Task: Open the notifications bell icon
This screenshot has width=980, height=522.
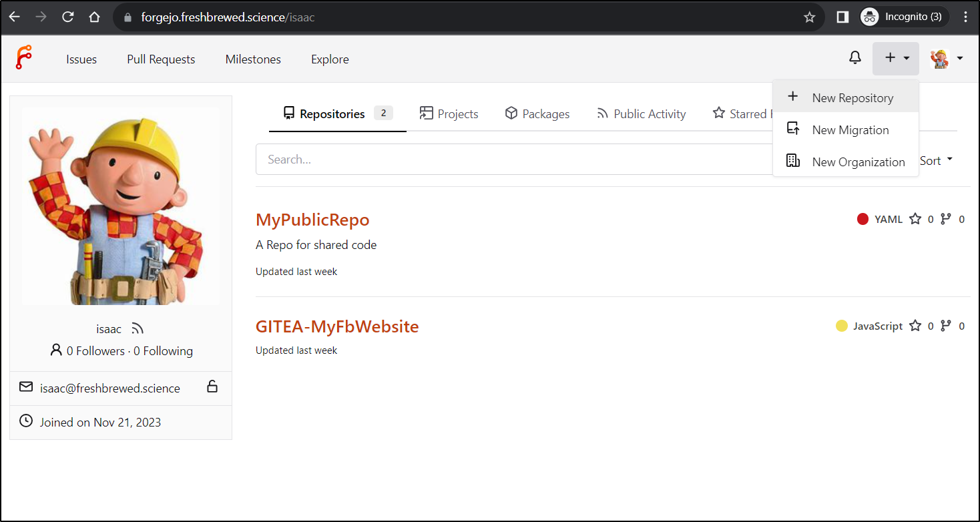Action: pyautogui.click(x=855, y=58)
